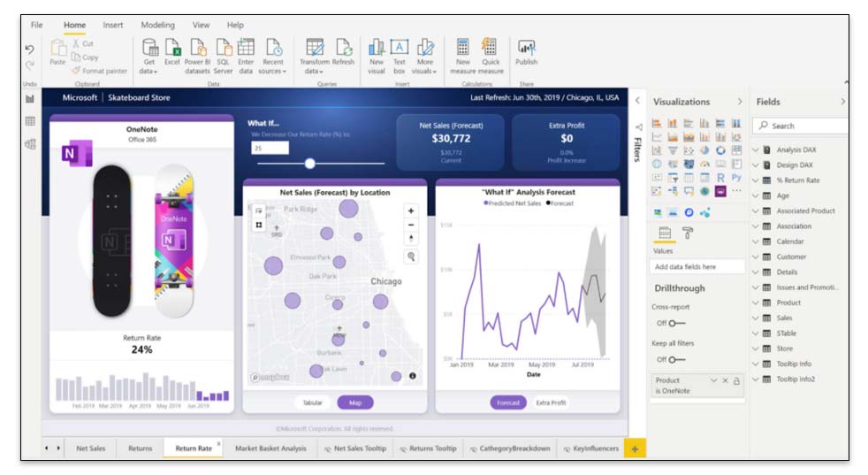The width and height of the screenshot is (868, 475).
Task: Open the Transform data dropdown
Action: click(x=315, y=56)
